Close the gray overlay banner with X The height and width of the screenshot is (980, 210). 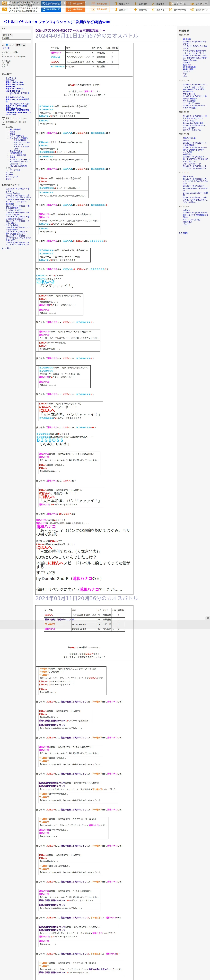[x=208, y=618]
